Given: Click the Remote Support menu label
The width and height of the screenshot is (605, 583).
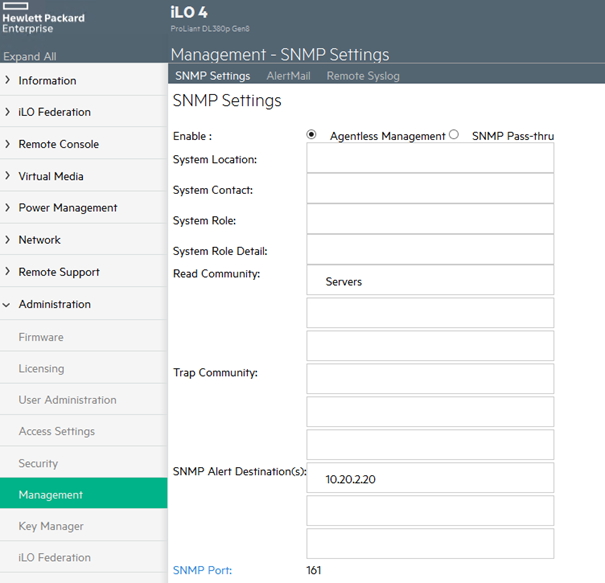Looking at the screenshot, I should [x=59, y=272].
